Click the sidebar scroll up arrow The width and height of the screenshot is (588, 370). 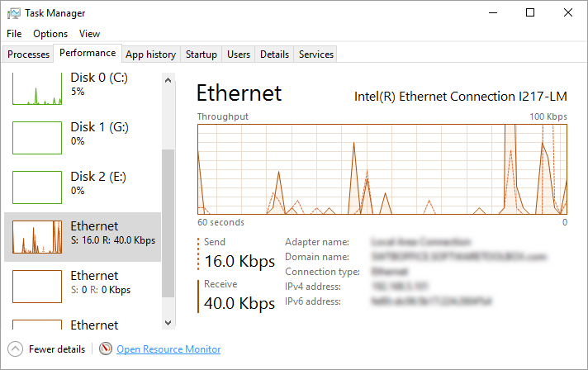[168, 80]
